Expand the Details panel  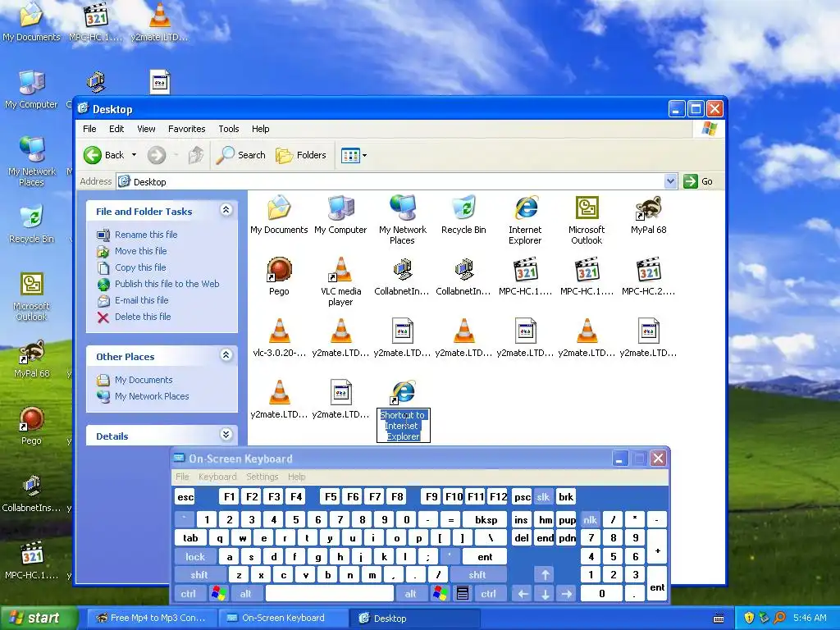click(x=226, y=435)
